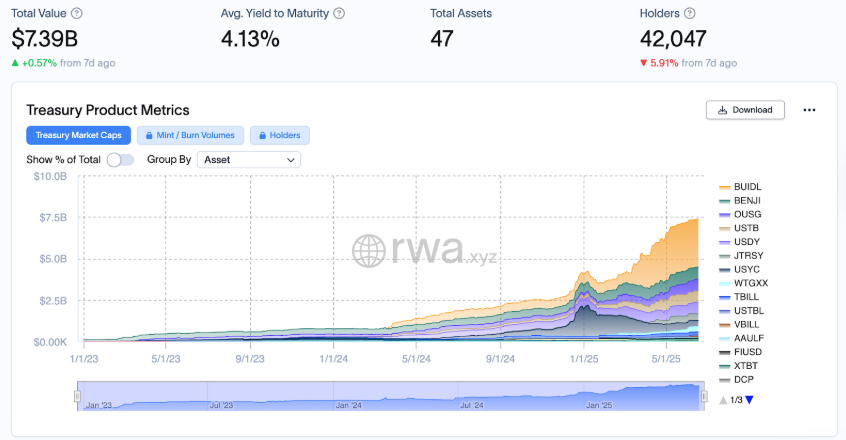
Task: Toggle USDY series in chart legend
Action: tap(739, 242)
